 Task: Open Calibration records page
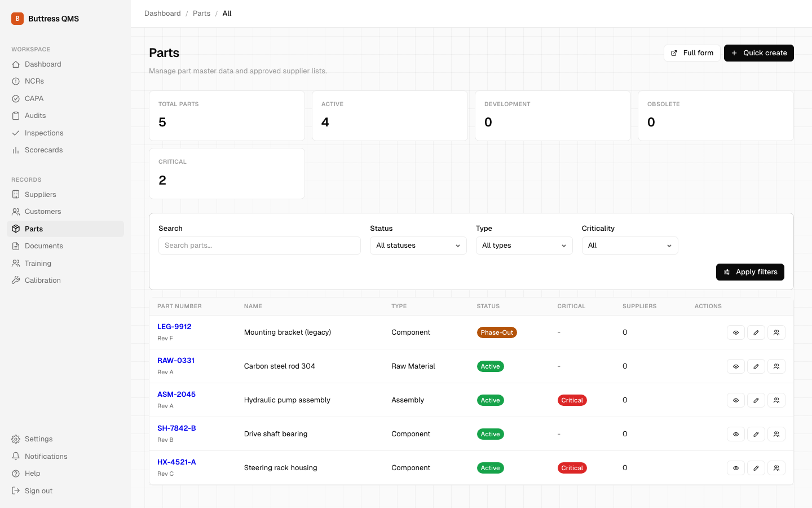point(65,281)
